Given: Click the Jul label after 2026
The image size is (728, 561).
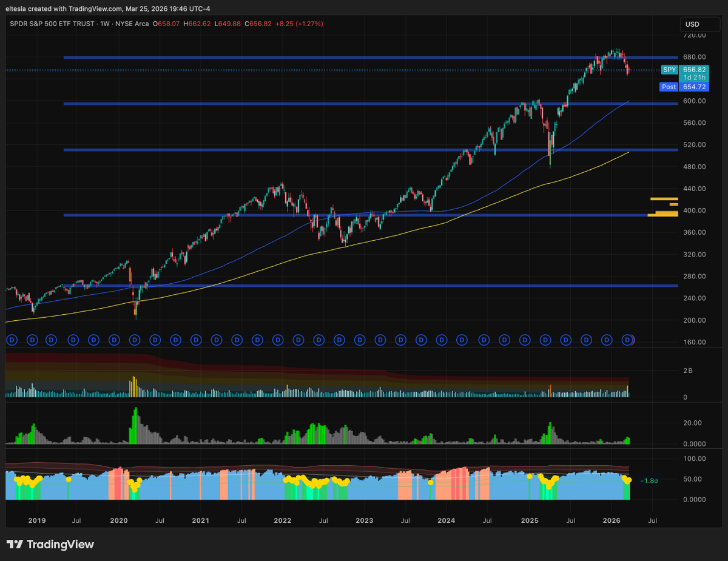Looking at the screenshot, I should (x=653, y=520).
